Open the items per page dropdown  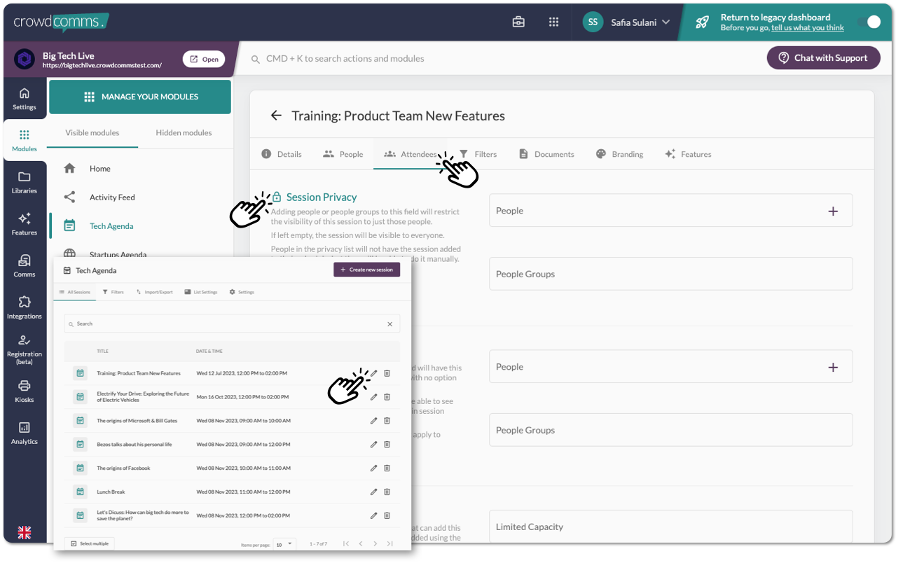pyautogui.click(x=284, y=544)
